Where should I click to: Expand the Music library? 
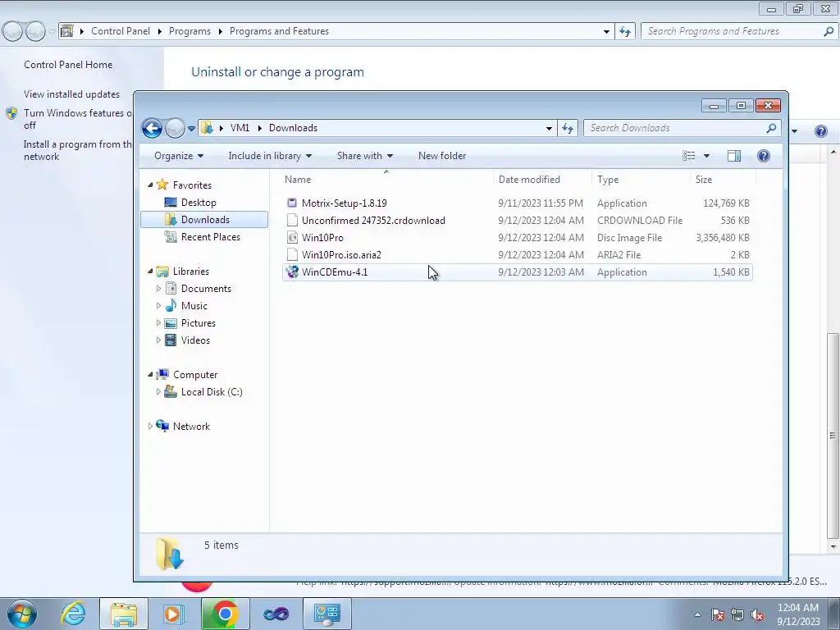pos(158,305)
